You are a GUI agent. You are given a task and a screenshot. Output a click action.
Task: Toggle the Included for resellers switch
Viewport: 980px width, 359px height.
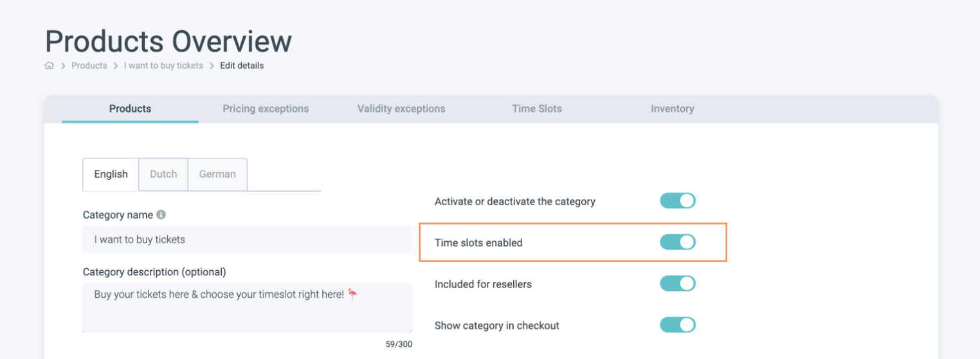coord(678,284)
